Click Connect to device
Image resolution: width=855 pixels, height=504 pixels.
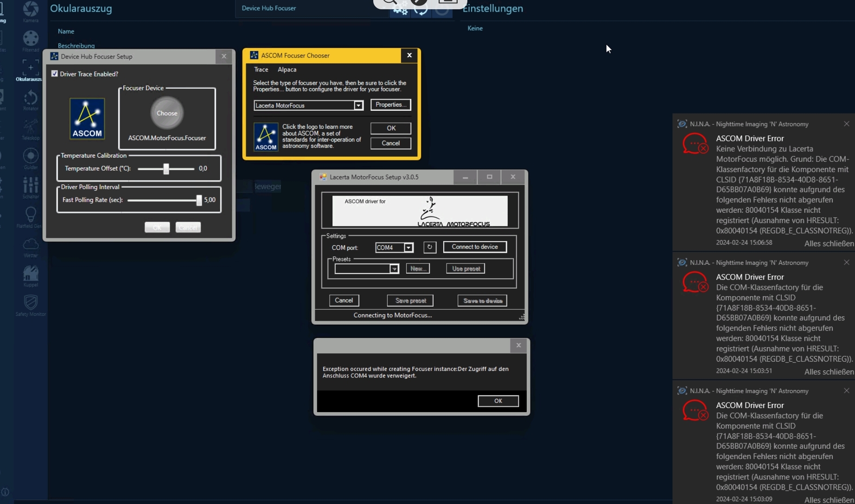point(475,247)
